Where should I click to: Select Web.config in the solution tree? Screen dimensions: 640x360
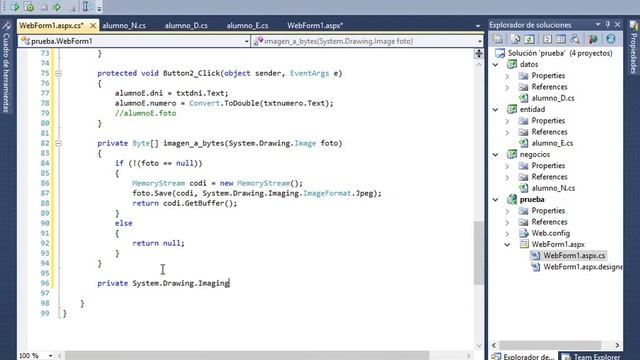pos(551,233)
